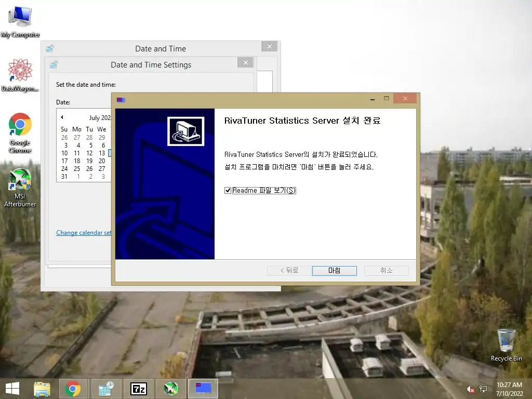Select June 28 in the calendar
This screenshot has width=532, height=399.
pyautogui.click(x=89, y=137)
